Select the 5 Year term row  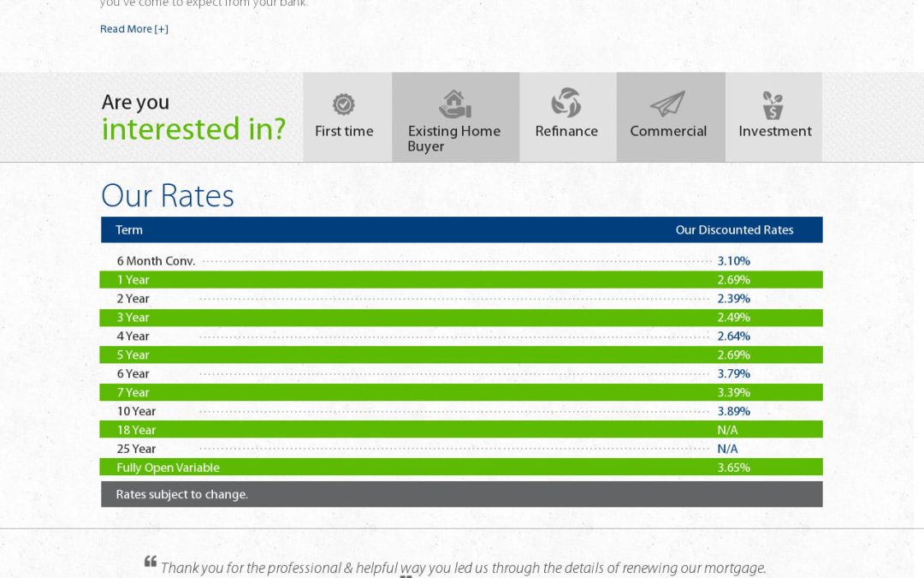tap(461, 355)
